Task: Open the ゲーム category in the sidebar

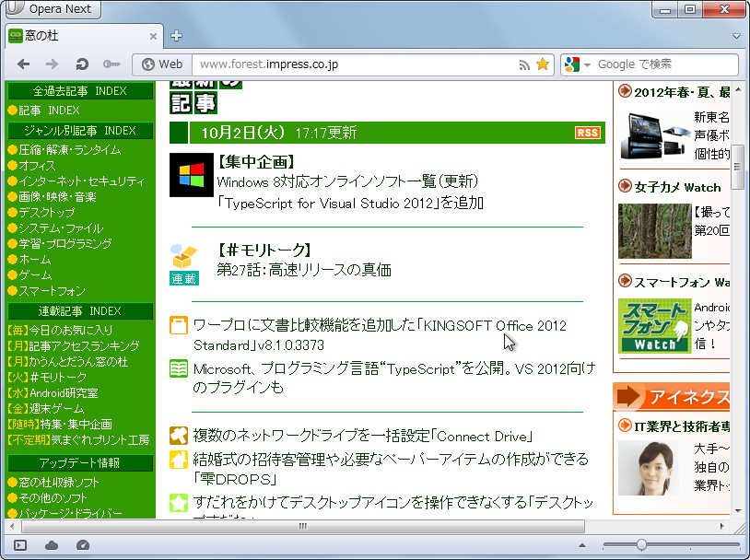Action: (37, 274)
